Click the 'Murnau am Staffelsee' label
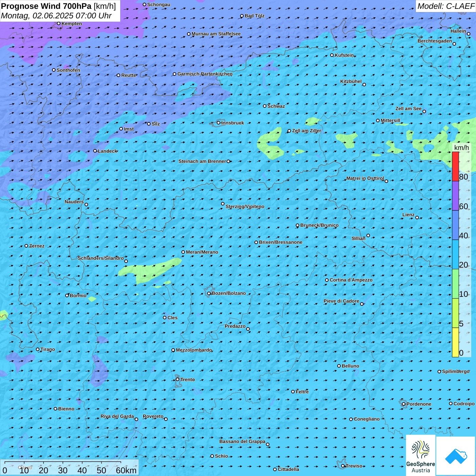The image size is (476, 476). coord(216,34)
